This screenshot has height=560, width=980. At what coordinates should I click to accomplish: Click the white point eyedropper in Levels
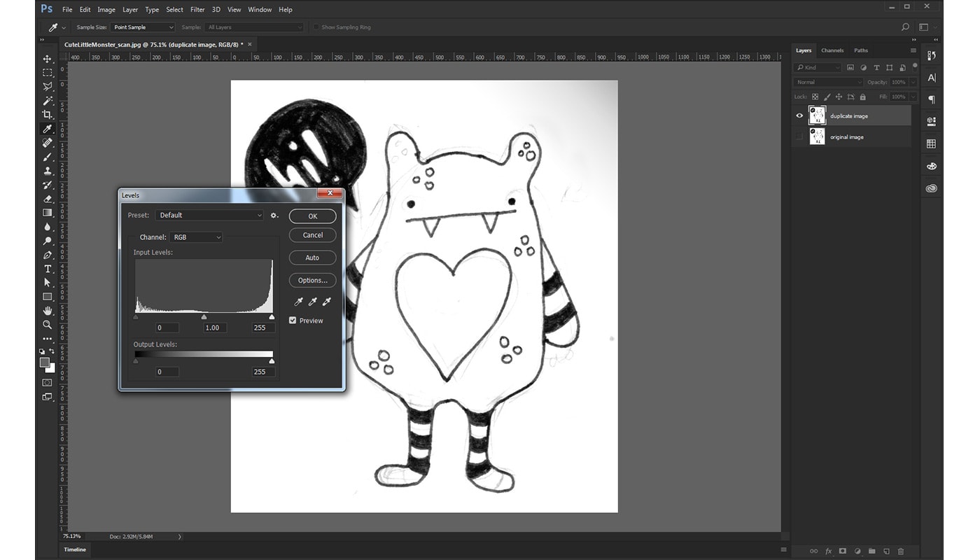point(326,302)
